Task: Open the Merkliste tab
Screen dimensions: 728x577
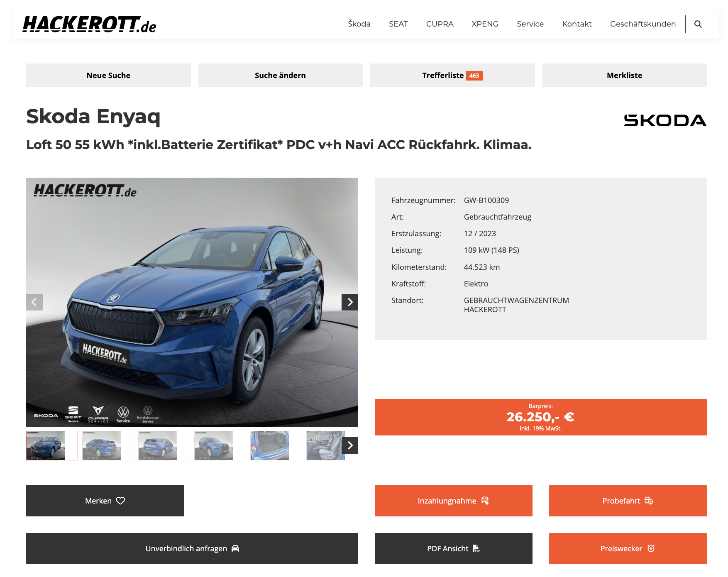Action: [624, 76]
